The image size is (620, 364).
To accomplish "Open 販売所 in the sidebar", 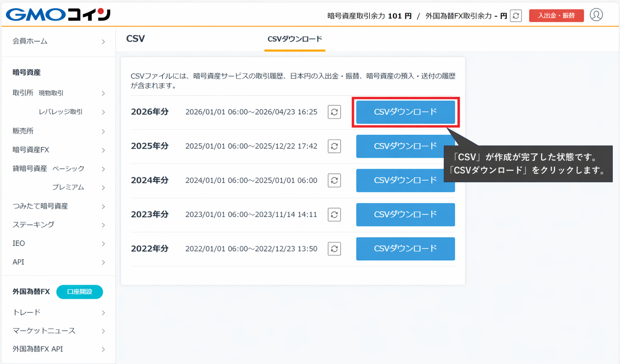I will click(x=58, y=131).
